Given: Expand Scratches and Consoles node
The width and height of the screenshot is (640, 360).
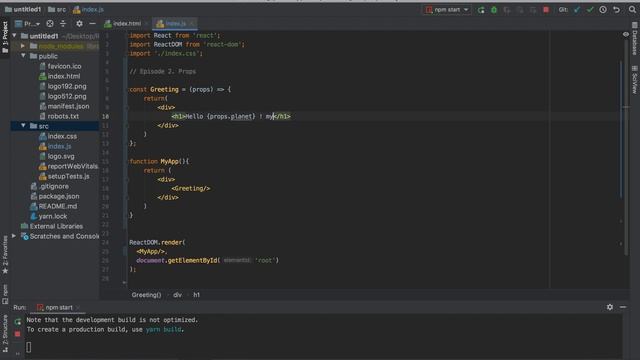Looking at the screenshot, I should pyautogui.click(x=14, y=236).
